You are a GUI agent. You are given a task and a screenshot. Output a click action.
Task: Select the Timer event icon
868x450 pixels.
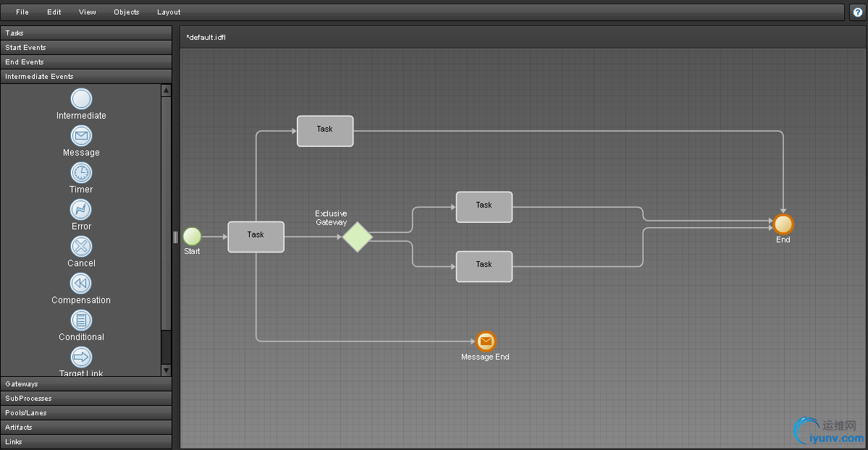[81, 173]
